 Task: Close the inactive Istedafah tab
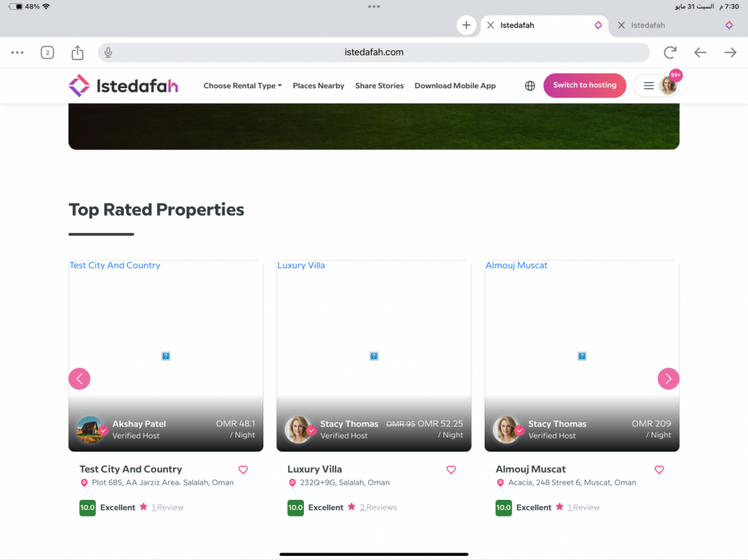click(621, 25)
